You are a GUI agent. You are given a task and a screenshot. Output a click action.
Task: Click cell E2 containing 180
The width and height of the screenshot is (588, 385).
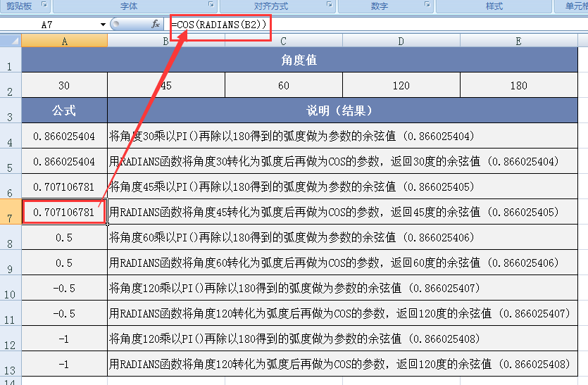pyautogui.click(x=518, y=85)
